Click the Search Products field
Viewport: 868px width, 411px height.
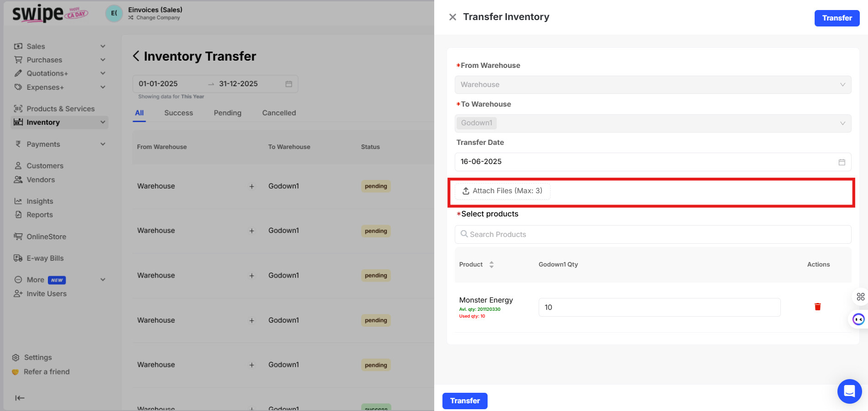click(653, 234)
